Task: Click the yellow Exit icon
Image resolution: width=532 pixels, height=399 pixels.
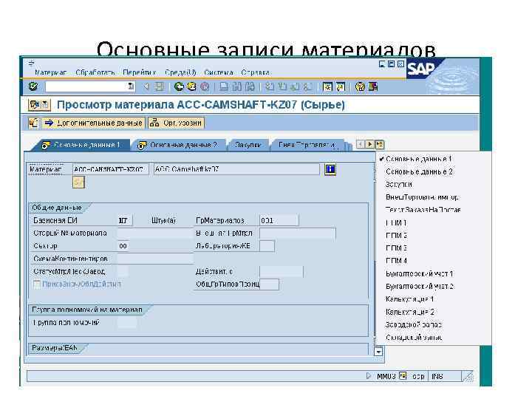Action: tap(191, 87)
